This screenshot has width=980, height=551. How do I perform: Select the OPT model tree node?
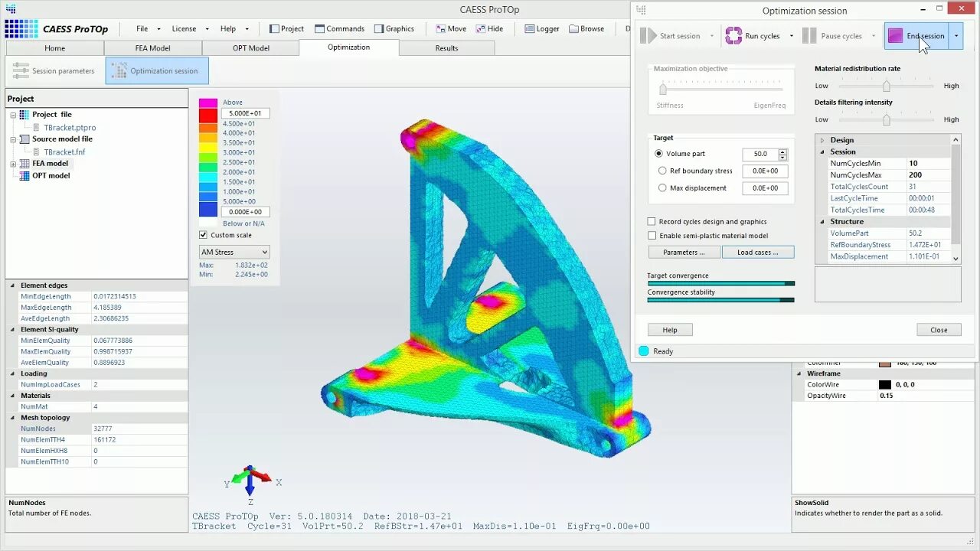pos(51,175)
